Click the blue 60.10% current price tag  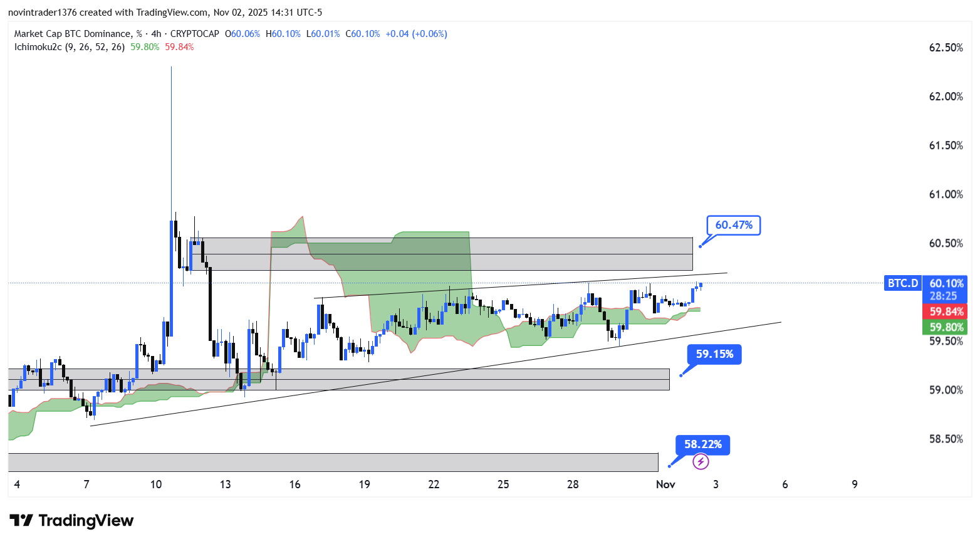pos(946,283)
